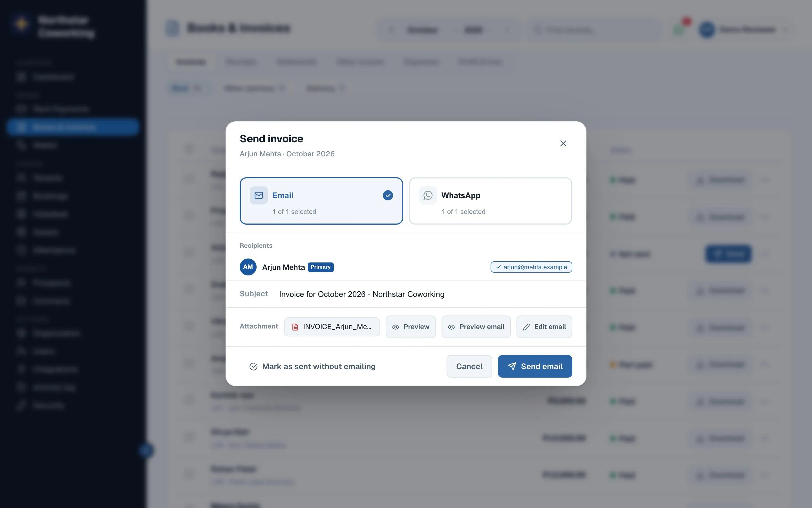Screen dimensions: 812x508
Task: Cancel the Send invoice dialog
Action: (469, 366)
